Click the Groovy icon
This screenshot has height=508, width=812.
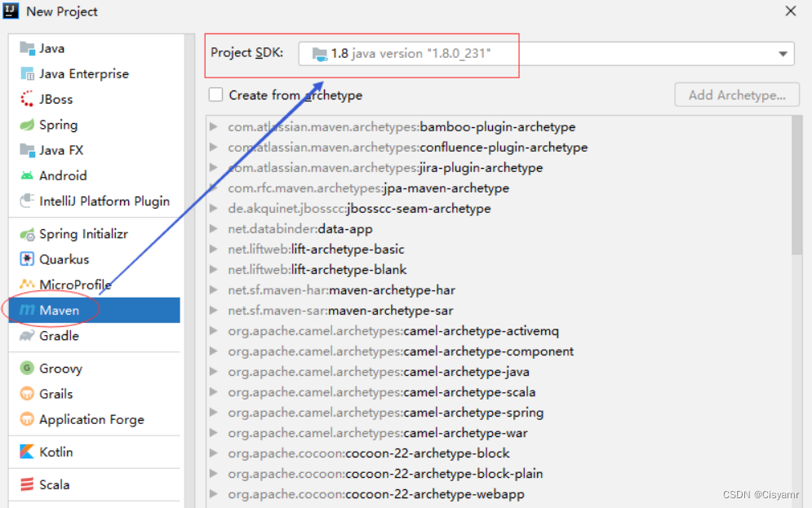[27, 369]
